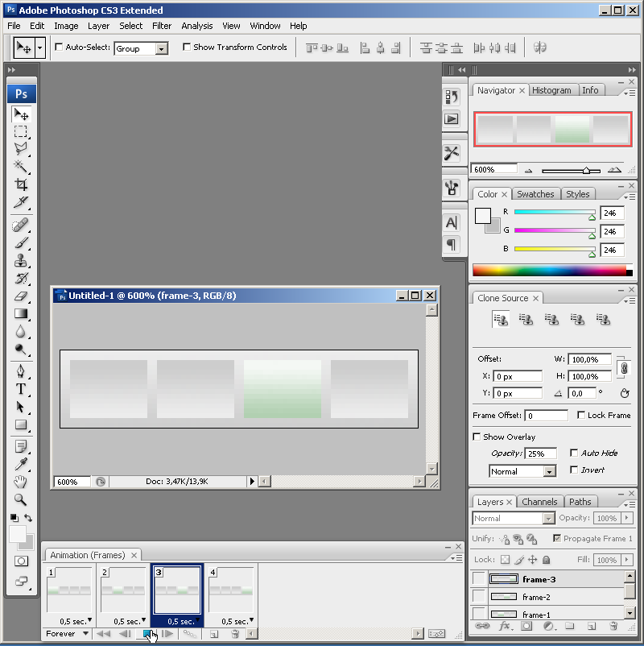Open the Paragraph panel icon
The image size is (644, 646).
452,245
